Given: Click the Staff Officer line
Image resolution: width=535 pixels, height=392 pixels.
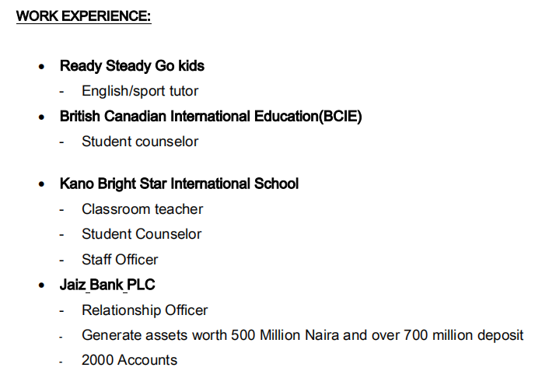Looking at the screenshot, I should click(x=120, y=259).
